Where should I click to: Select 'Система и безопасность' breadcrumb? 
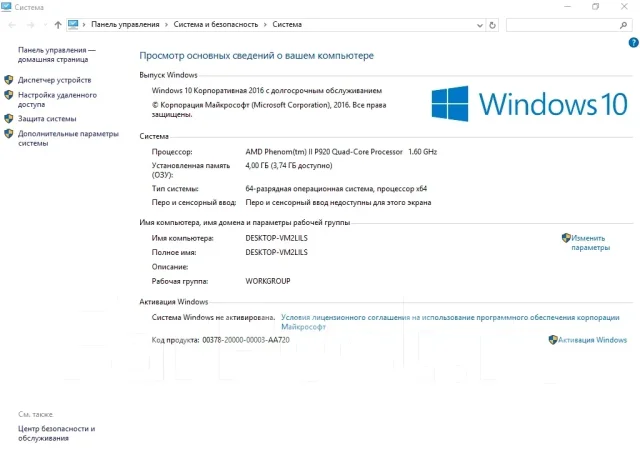pyautogui.click(x=216, y=24)
